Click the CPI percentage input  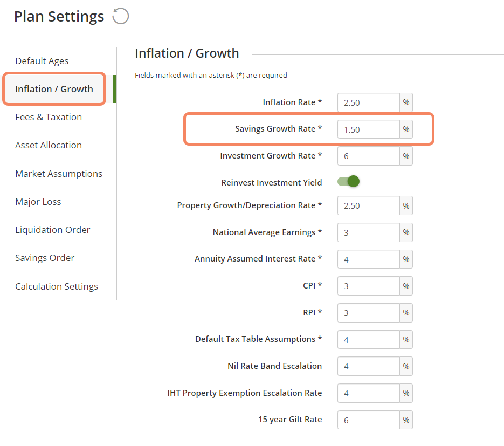[368, 286]
